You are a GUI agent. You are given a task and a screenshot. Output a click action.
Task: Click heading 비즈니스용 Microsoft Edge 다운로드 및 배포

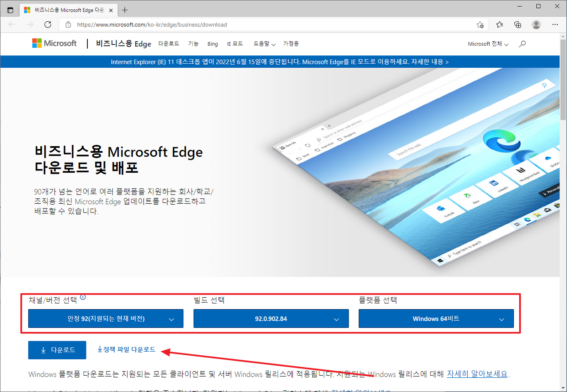tap(118, 160)
